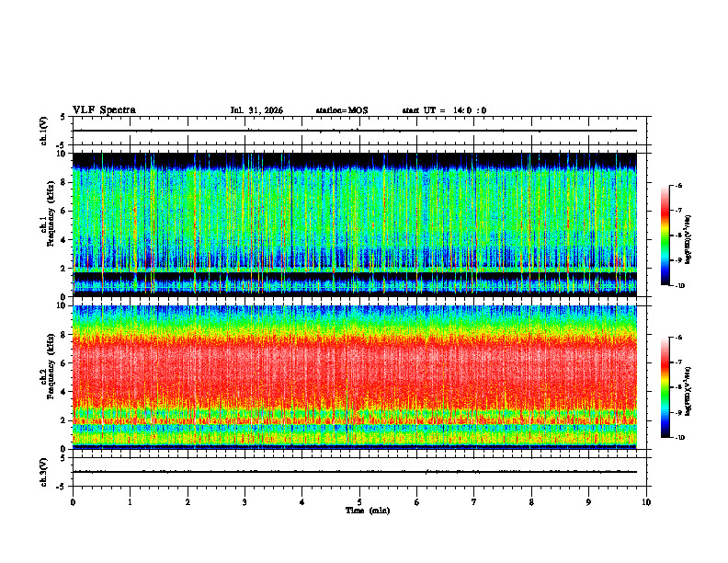Click the Time (min) axis label
The width and height of the screenshot is (728, 563).
368,511
